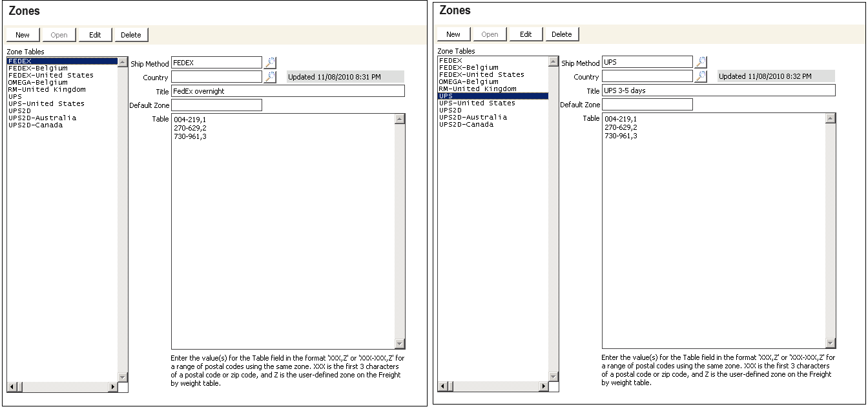Select RM-United Kingdom in the left zone list
Image resolution: width=868 pixels, height=411 pixels.
point(62,89)
